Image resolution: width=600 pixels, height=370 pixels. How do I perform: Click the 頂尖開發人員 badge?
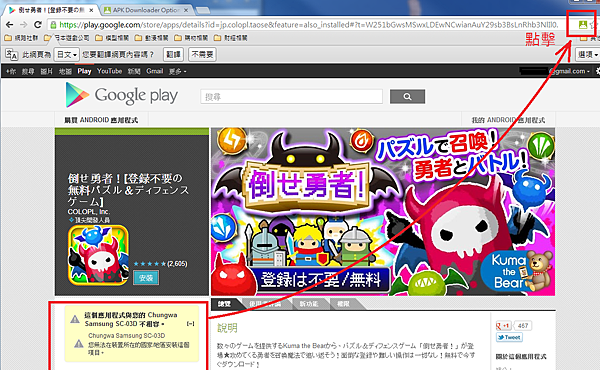coord(89,220)
